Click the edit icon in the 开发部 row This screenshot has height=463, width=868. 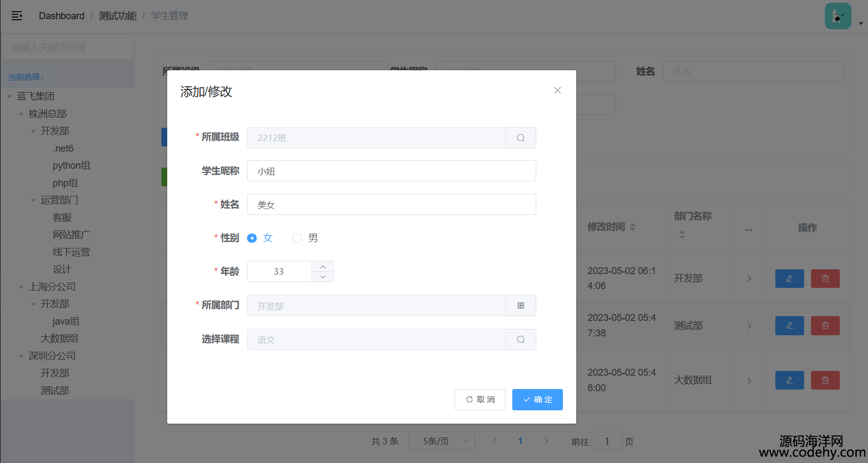790,278
